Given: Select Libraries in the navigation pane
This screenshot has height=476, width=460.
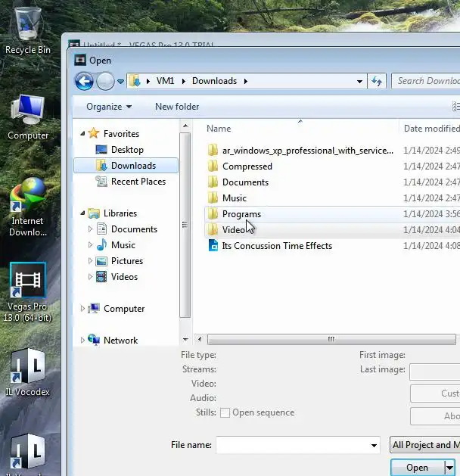Looking at the screenshot, I should (120, 213).
